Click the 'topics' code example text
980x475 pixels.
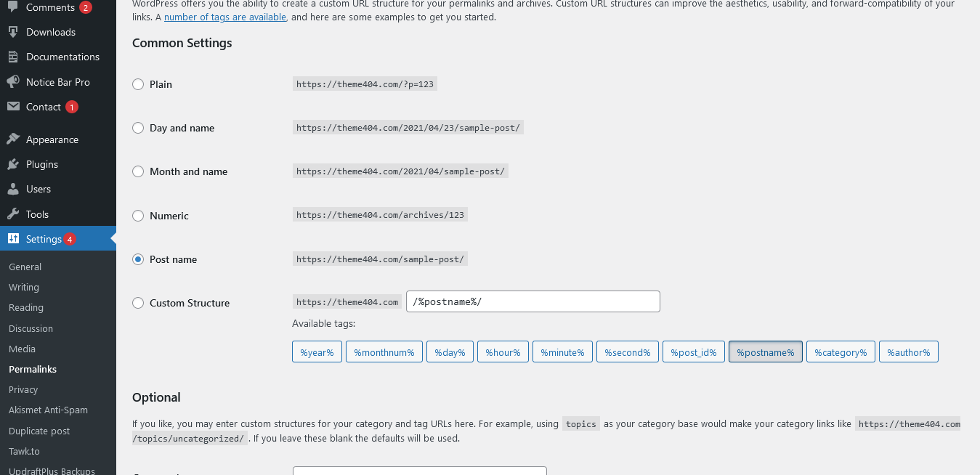tap(580, 424)
